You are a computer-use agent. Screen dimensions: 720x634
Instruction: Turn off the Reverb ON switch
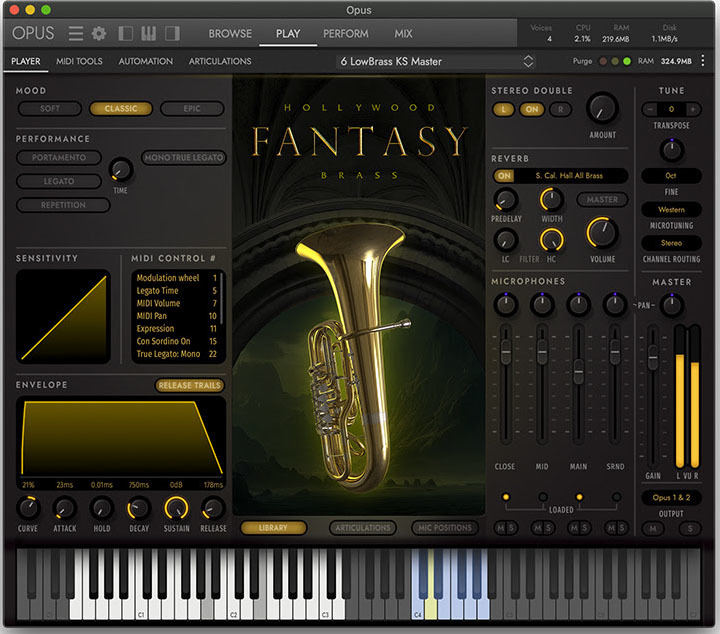click(504, 176)
